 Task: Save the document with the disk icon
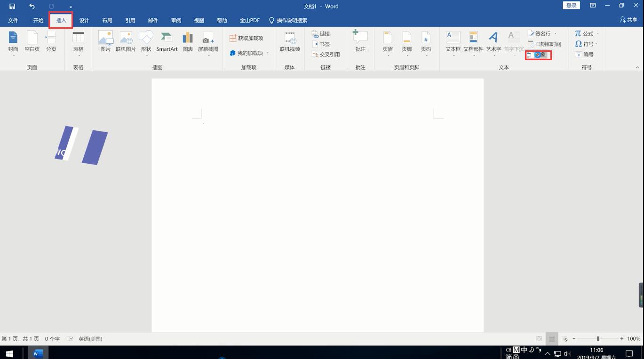(x=12, y=6)
